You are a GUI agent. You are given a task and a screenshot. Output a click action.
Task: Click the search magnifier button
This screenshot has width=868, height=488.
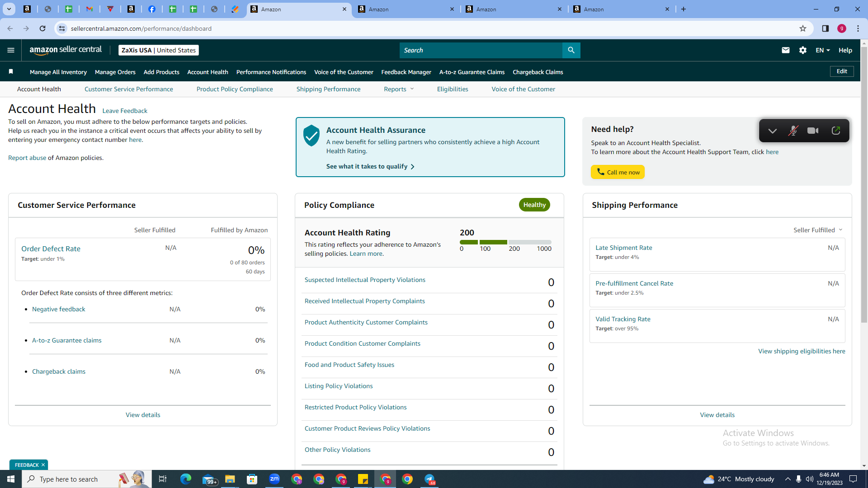coord(571,50)
